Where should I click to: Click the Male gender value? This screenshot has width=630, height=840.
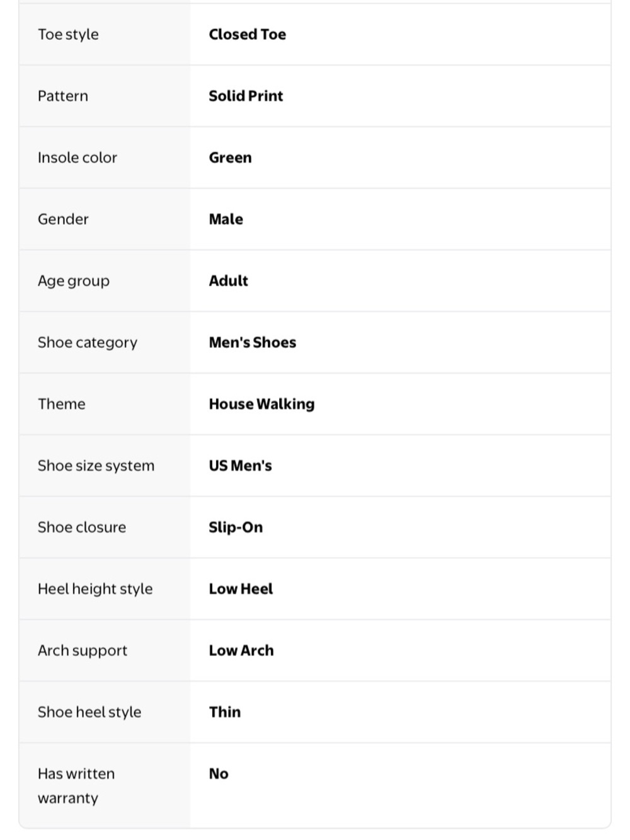click(226, 219)
